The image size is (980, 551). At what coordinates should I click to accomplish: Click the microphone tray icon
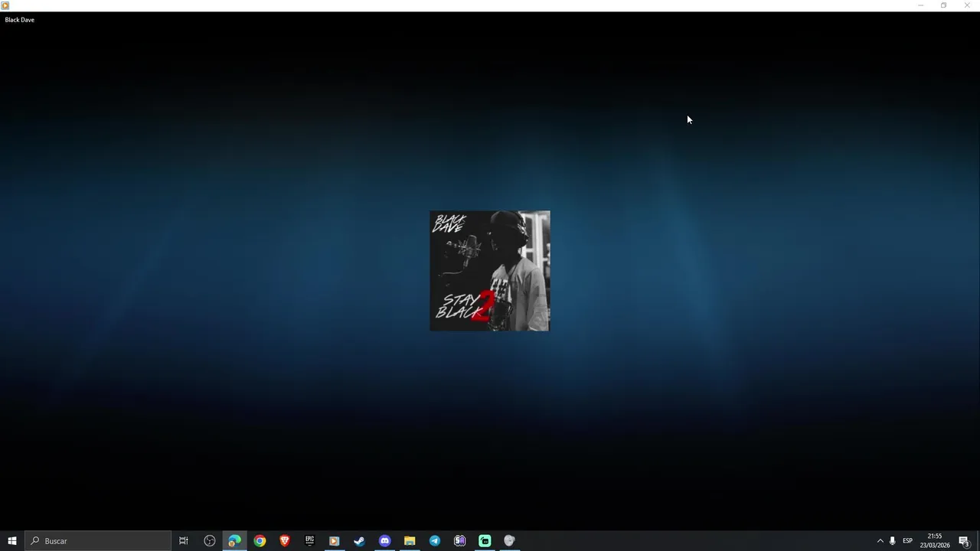click(x=892, y=541)
